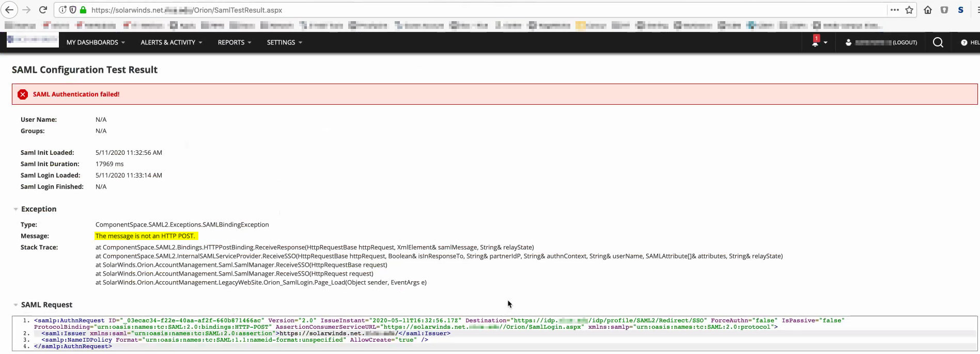Click the address bar URL field

point(486,10)
